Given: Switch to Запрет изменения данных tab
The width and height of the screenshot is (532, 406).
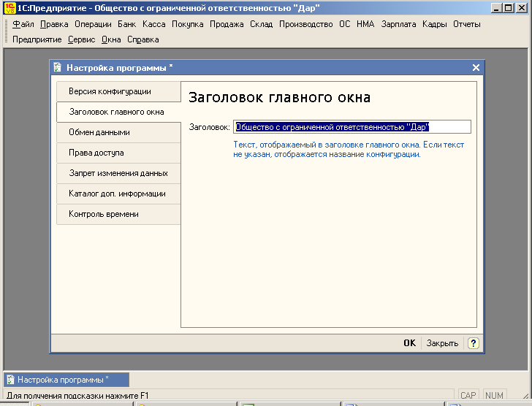Looking at the screenshot, I should (x=118, y=173).
